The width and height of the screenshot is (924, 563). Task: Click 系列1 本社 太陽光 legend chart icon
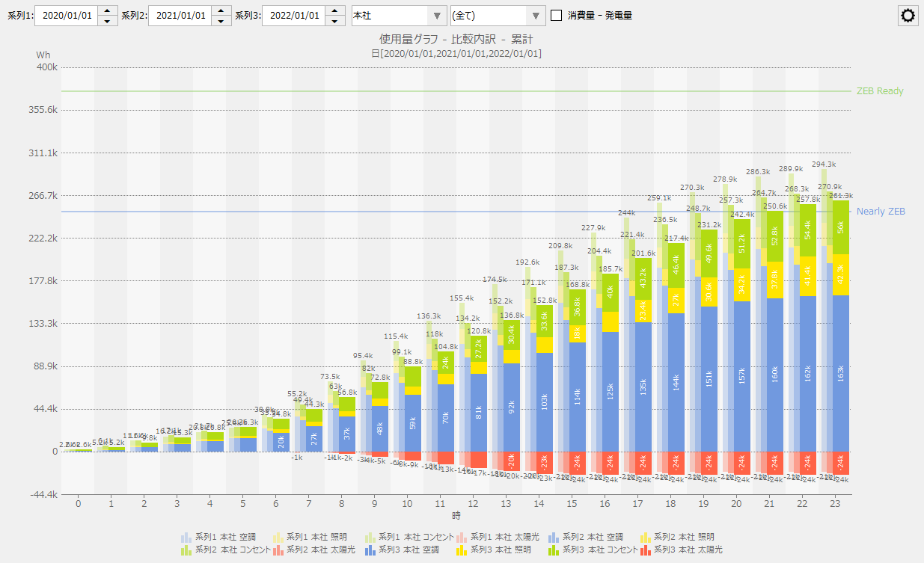461,537
